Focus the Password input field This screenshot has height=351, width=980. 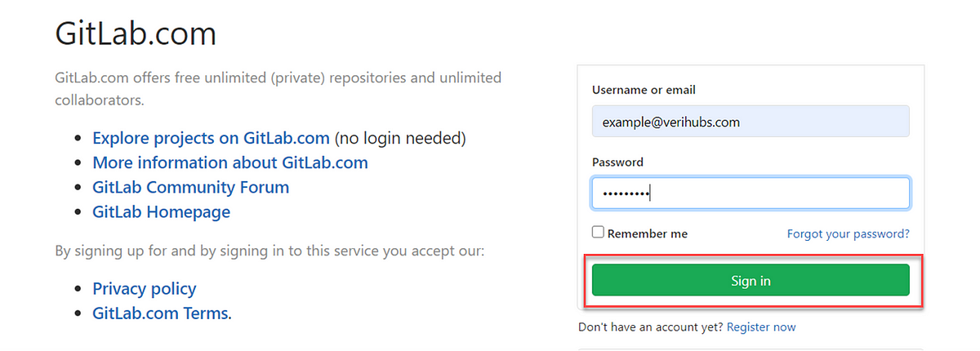tap(751, 193)
